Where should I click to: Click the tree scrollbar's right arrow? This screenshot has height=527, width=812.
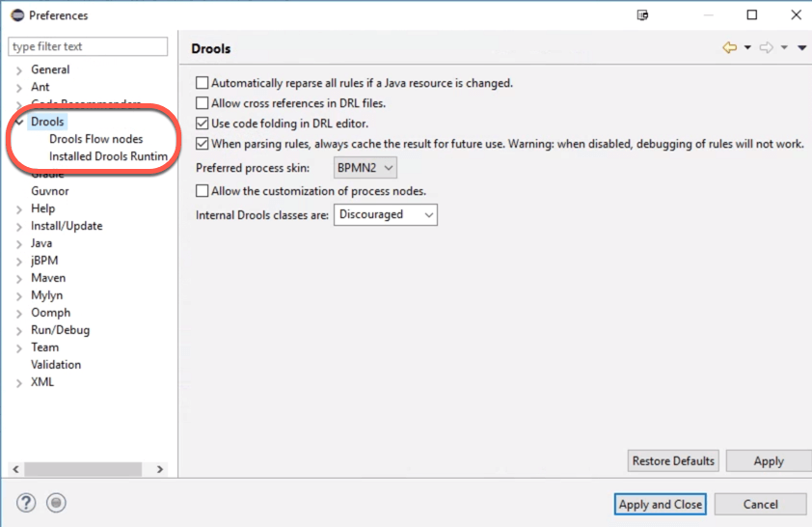tap(160, 469)
